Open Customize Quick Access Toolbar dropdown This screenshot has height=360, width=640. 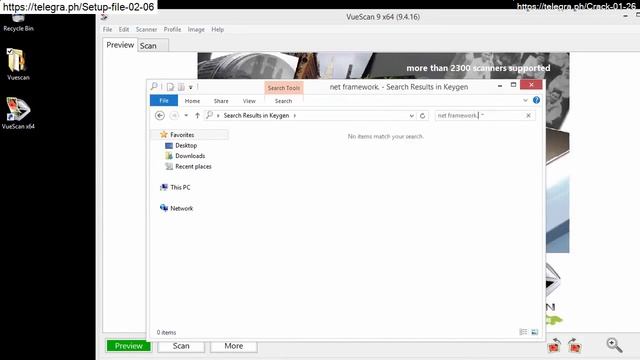point(191,87)
